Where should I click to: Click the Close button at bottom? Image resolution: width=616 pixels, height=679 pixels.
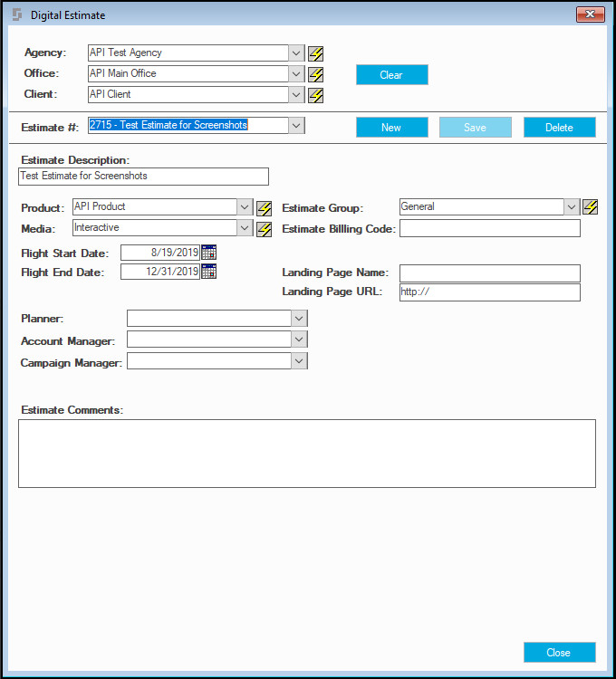point(560,652)
